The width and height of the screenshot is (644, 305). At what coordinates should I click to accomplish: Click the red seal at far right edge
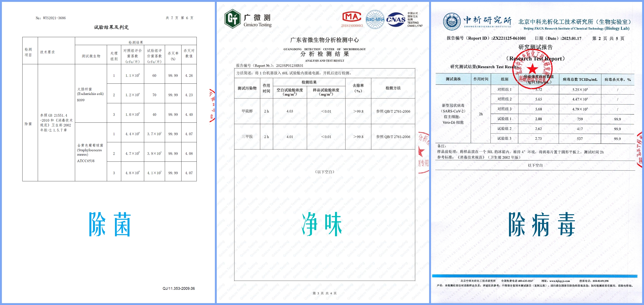pos(640,150)
